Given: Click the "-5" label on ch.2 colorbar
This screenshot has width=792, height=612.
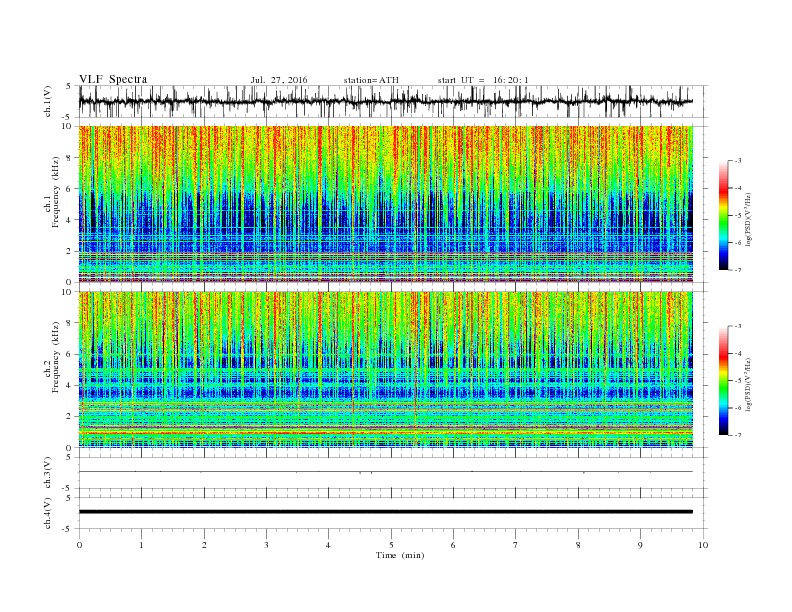Looking at the screenshot, I should 738,381.
